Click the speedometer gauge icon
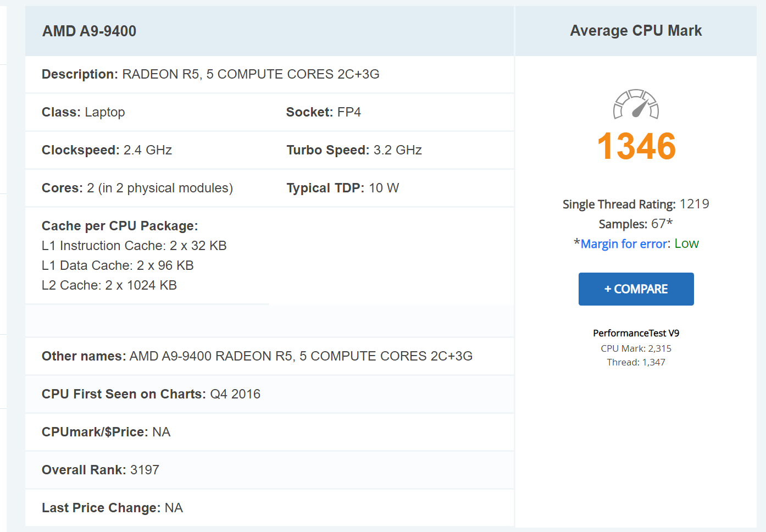The height and width of the screenshot is (532, 766). coord(636,104)
